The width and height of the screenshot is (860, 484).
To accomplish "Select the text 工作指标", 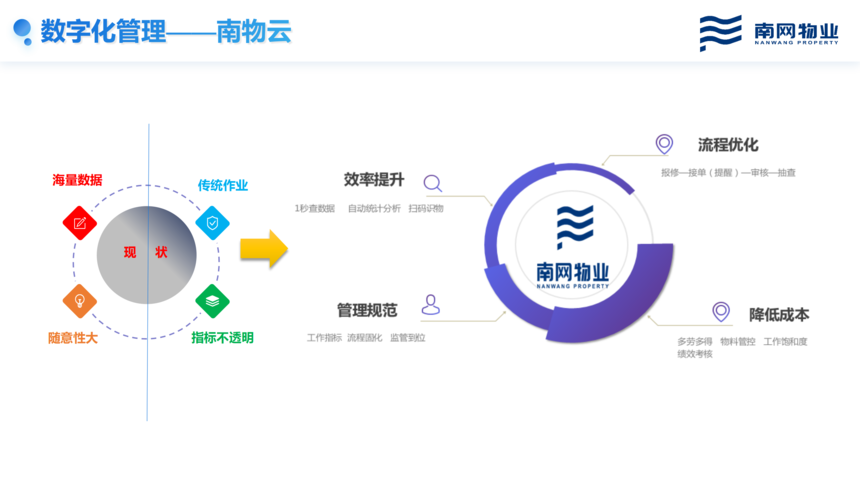I will point(324,337).
